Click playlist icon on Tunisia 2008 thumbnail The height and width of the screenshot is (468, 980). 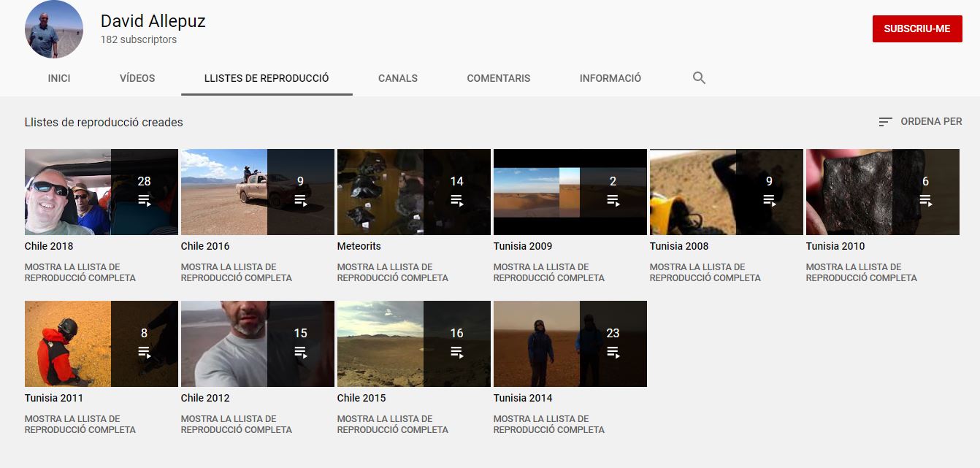(769, 199)
